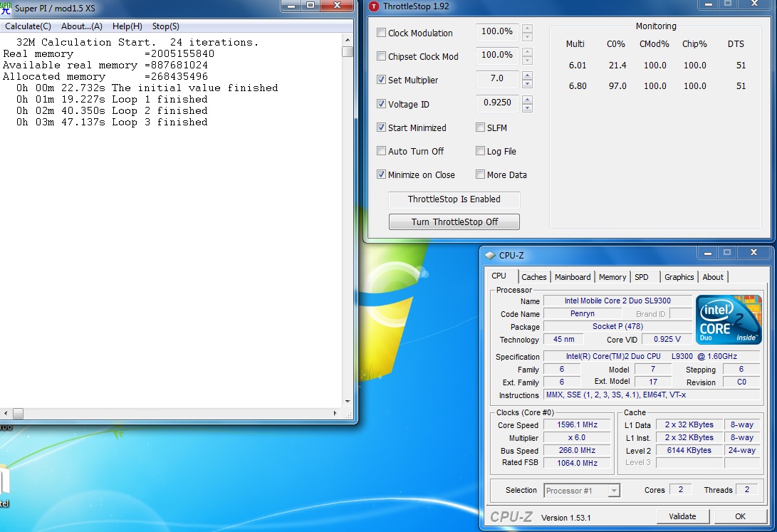777x532 pixels.
Task: Click the '6144 KBytes' Level 2 cache value
Action: pos(689,450)
